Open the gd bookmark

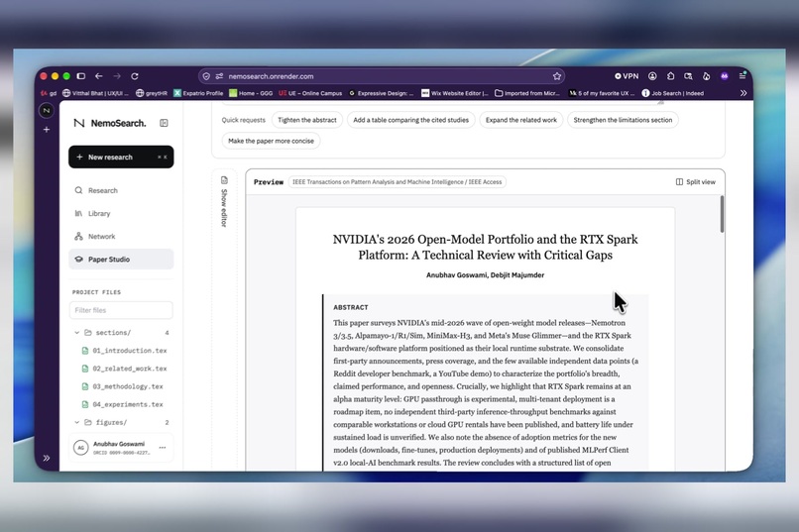pos(49,93)
